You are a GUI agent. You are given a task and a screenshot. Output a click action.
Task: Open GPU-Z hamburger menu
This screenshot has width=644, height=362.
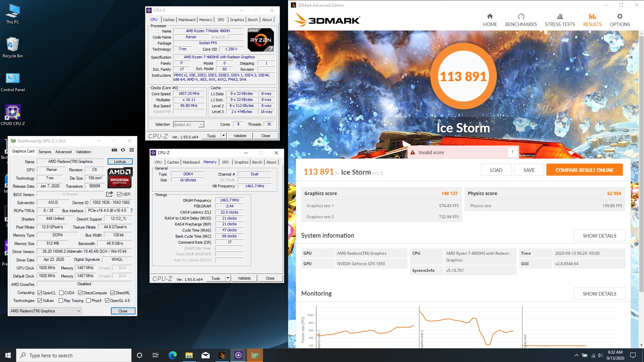[131, 150]
